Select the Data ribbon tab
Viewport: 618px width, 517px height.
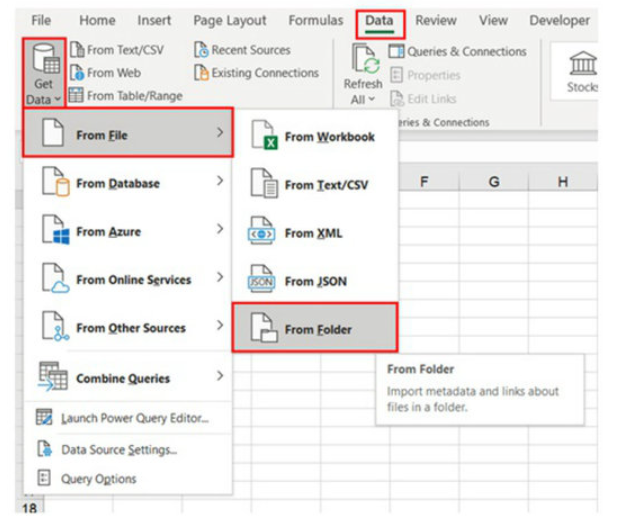(x=379, y=21)
